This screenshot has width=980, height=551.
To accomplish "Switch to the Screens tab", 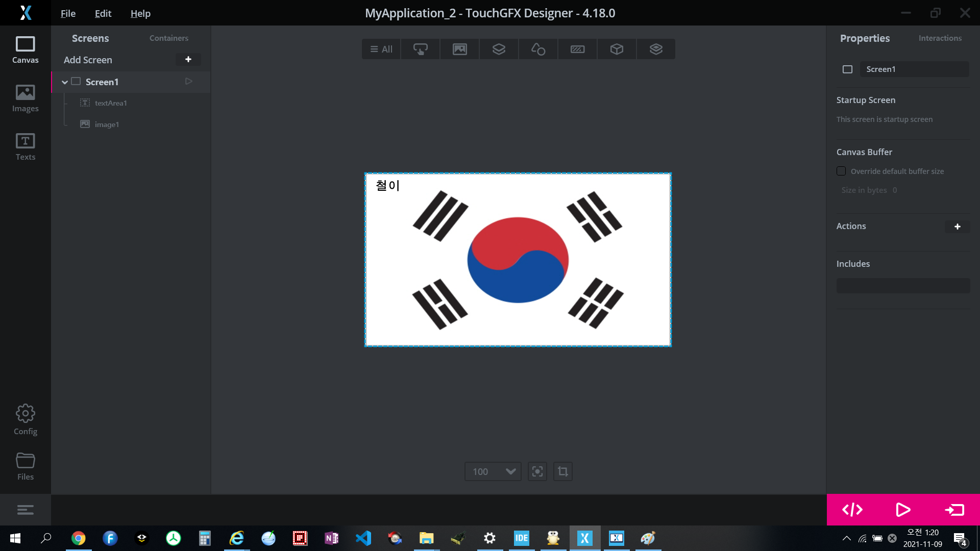I will (x=90, y=38).
